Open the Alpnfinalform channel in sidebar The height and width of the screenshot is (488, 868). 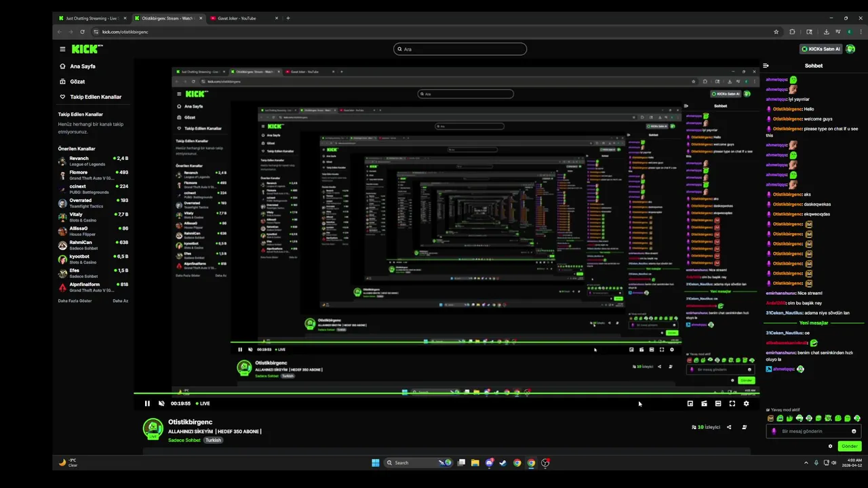click(x=93, y=287)
